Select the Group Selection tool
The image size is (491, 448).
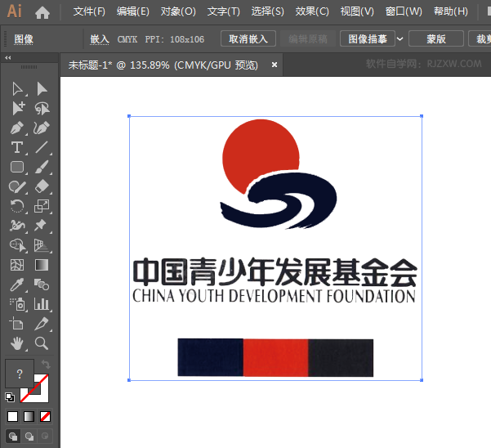tap(18, 109)
